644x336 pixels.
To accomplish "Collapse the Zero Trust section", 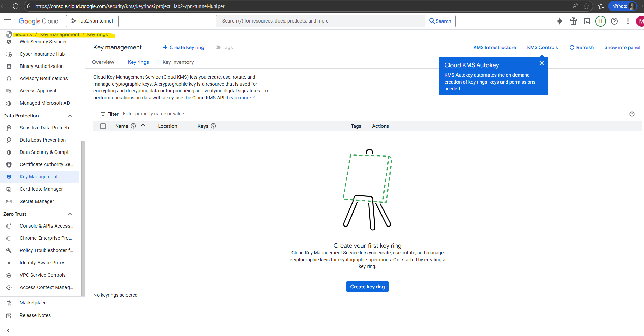I will click(x=70, y=214).
